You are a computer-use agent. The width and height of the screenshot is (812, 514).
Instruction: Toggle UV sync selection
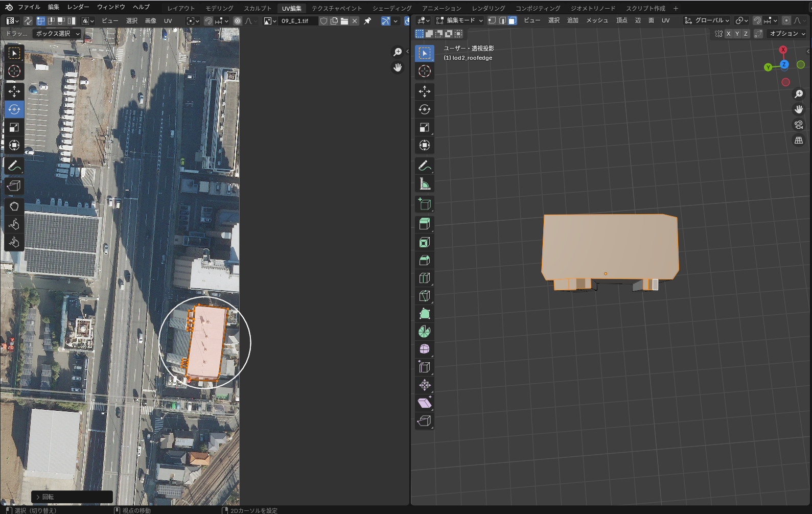(28, 21)
